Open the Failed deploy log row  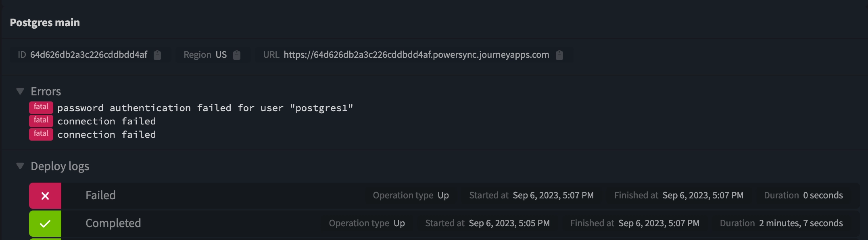click(x=444, y=196)
